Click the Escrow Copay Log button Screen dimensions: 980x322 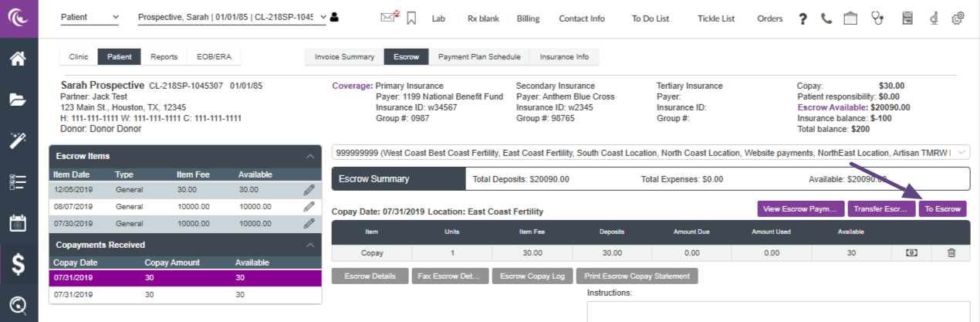[531, 276]
